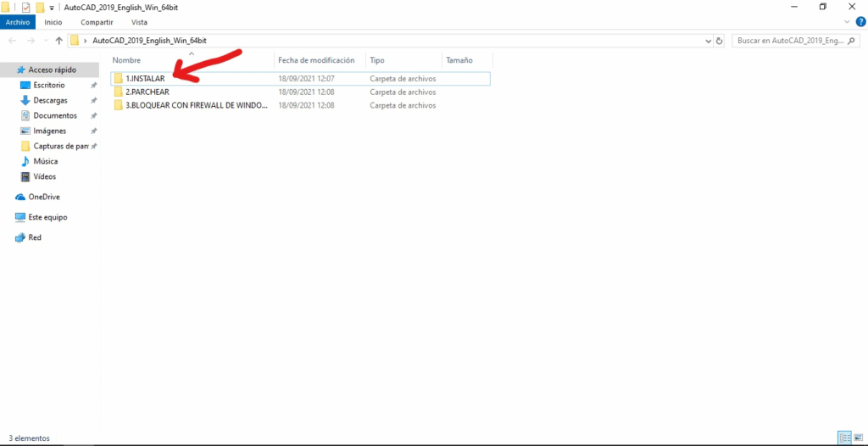Click modification date of 1.INSTALAR

pos(306,79)
